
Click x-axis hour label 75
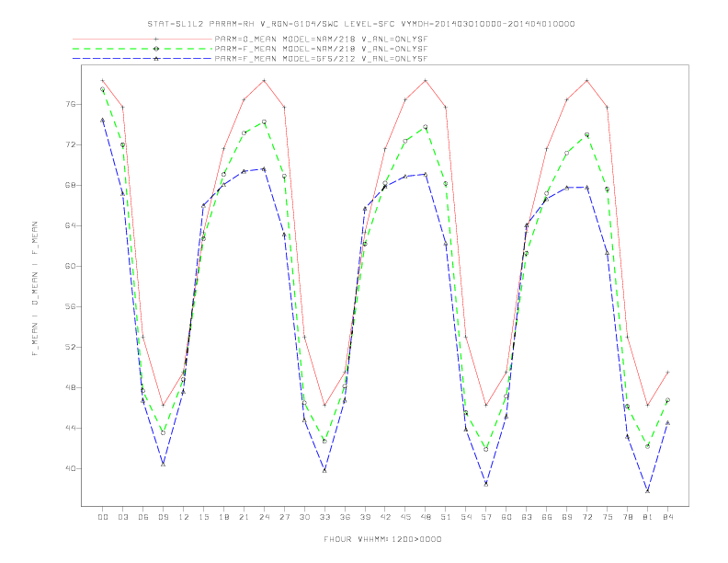point(608,517)
